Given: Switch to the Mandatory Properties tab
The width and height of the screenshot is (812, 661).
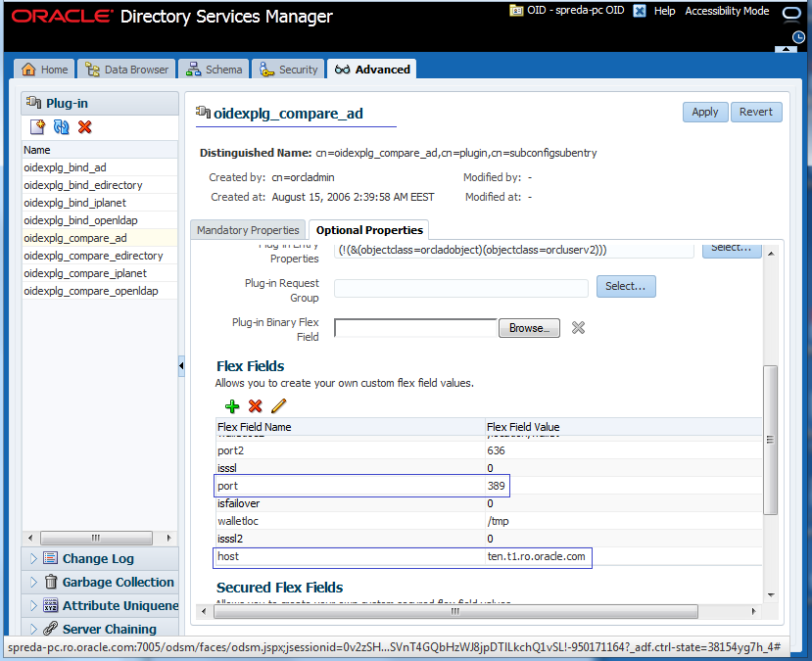Looking at the screenshot, I should click(x=248, y=229).
